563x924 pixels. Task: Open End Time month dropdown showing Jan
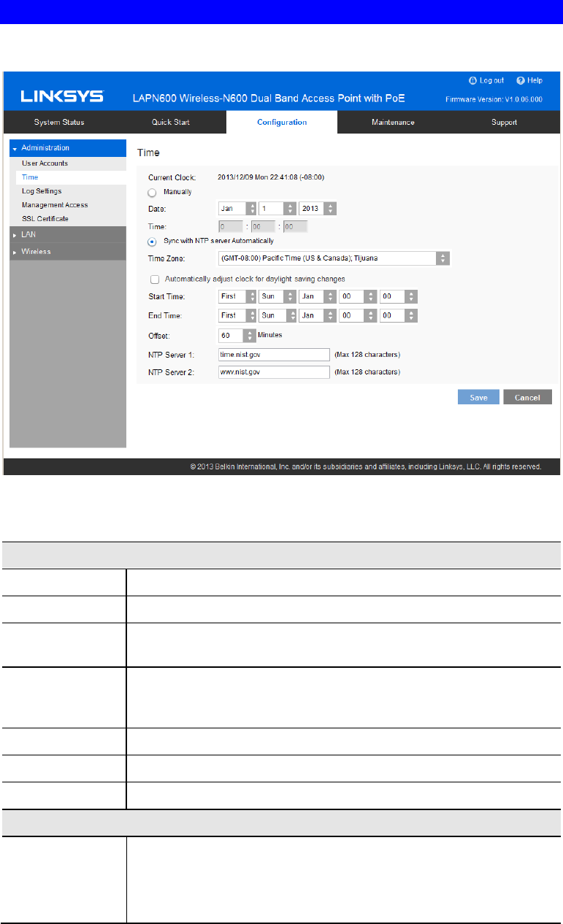coord(318,316)
